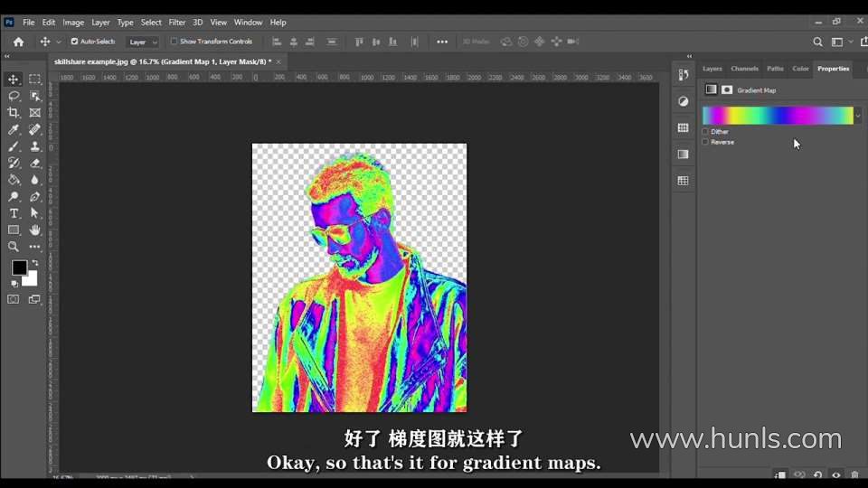Open more align options menu
868x488 pixels.
(x=442, y=42)
